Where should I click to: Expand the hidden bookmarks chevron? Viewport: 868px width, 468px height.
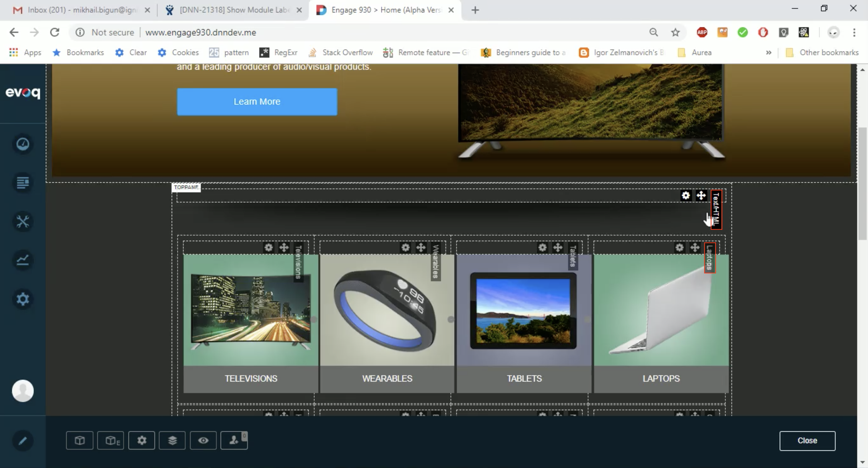click(x=769, y=53)
